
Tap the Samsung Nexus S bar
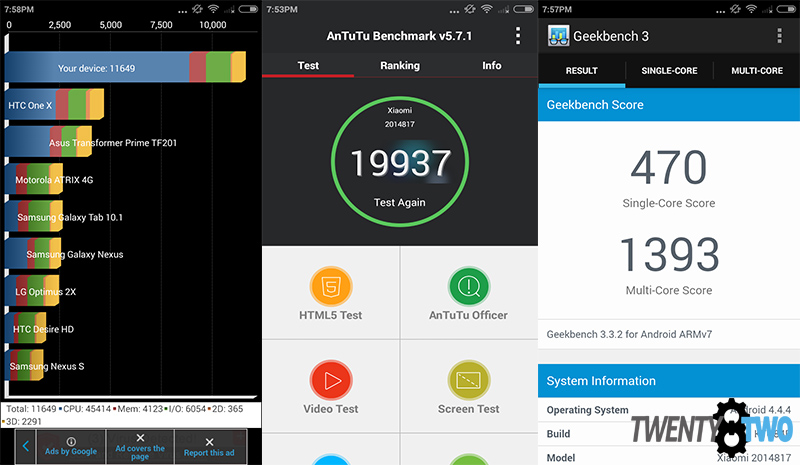click(24, 365)
